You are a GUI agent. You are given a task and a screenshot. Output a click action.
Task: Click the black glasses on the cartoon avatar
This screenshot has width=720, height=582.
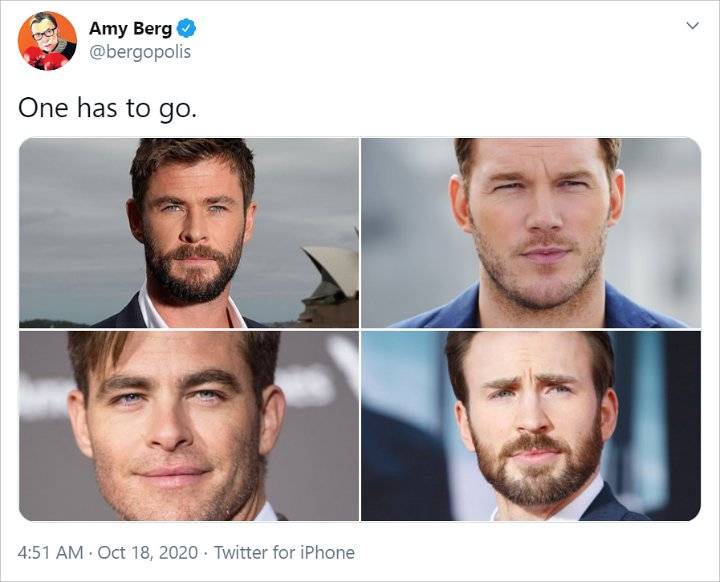pyautogui.click(x=44, y=34)
